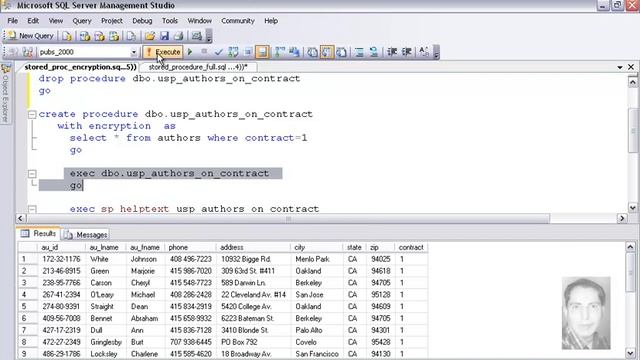Screen dimensions: 640x360
Task: Open the Project menu
Action: pyautogui.click(x=112, y=21)
